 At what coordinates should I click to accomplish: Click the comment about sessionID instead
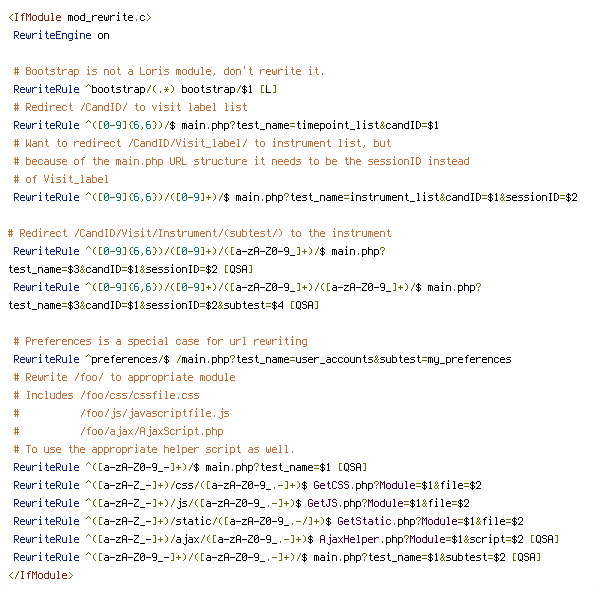click(x=241, y=161)
